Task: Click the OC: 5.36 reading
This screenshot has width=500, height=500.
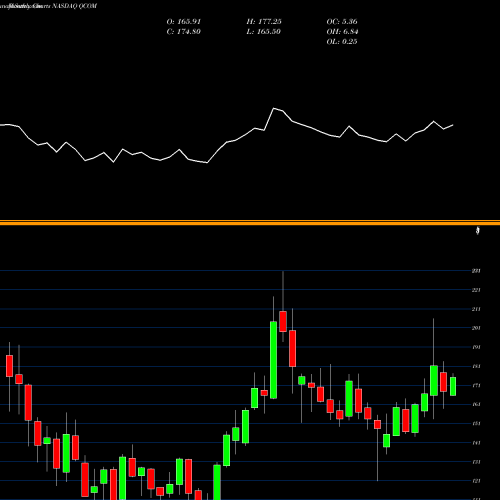Action: pos(342,22)
